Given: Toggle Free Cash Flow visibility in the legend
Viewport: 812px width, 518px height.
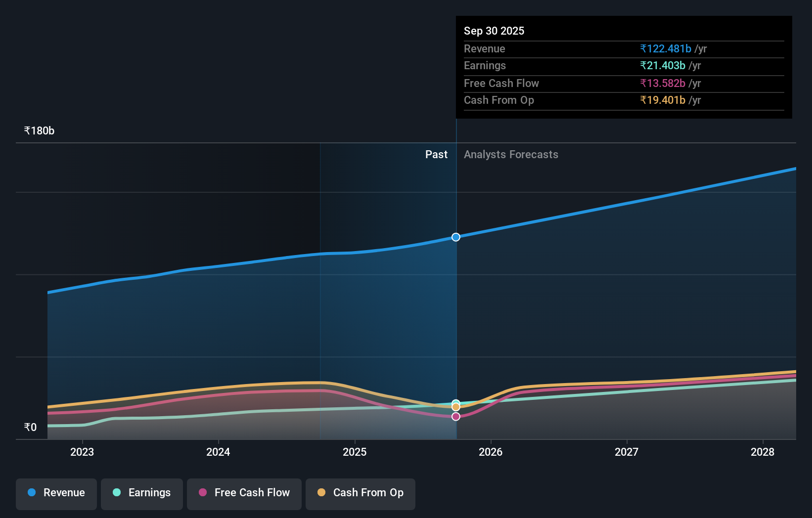Looking at the screenshot, I should pos(244,493).
